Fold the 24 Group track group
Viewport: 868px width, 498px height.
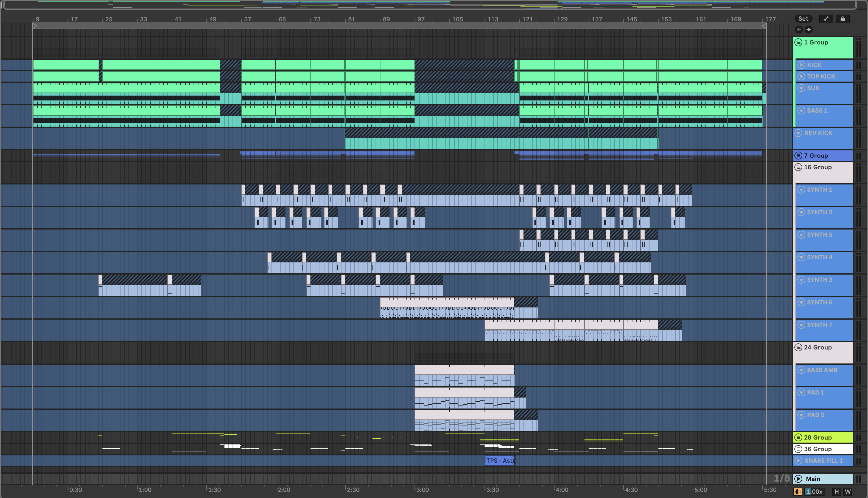coord(798,348)
